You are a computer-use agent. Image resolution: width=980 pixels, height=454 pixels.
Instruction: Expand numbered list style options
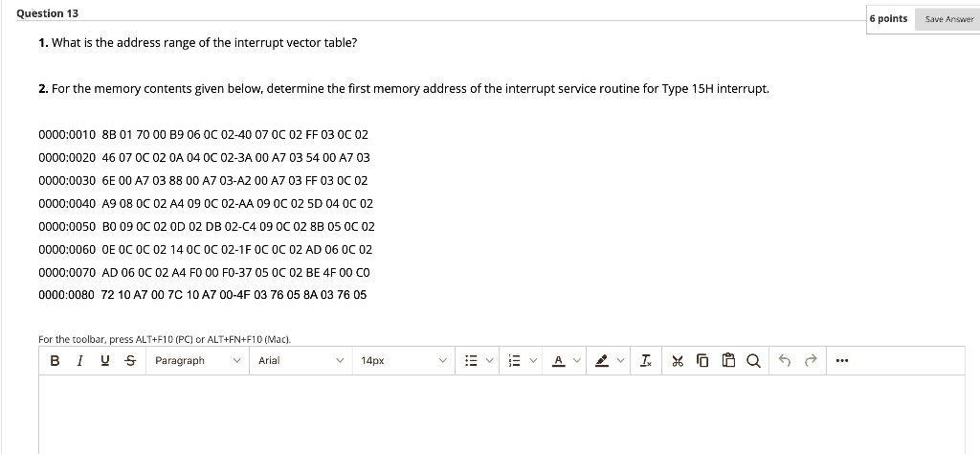point(533,361)
